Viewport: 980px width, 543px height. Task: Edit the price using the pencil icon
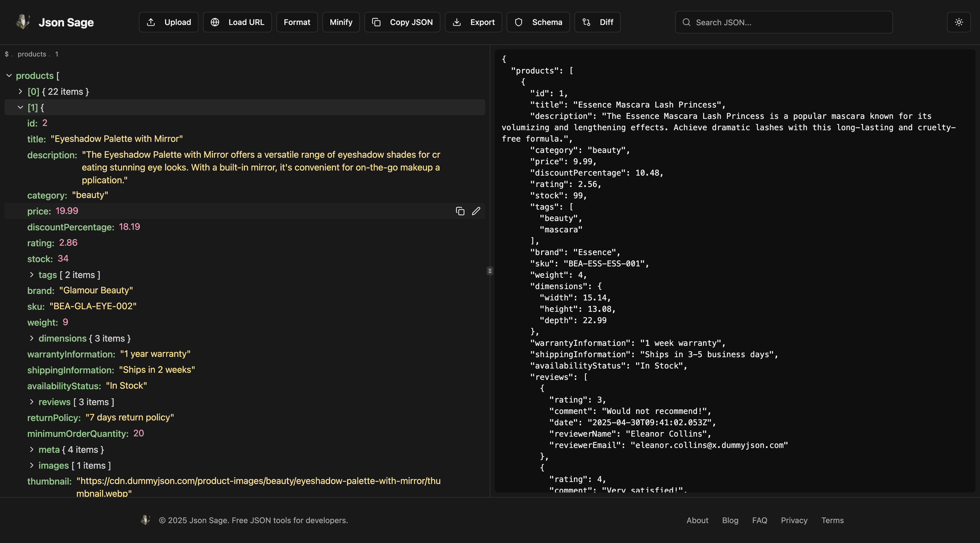pyautogui.click(x=476, y=211)
